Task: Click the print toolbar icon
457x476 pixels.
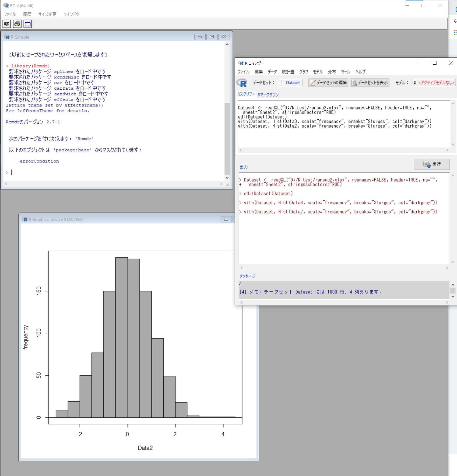Action: point(17,24)
